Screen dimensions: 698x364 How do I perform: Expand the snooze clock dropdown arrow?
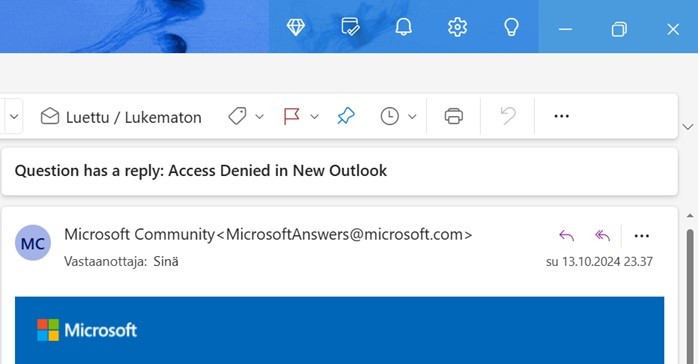coord(412,117)
